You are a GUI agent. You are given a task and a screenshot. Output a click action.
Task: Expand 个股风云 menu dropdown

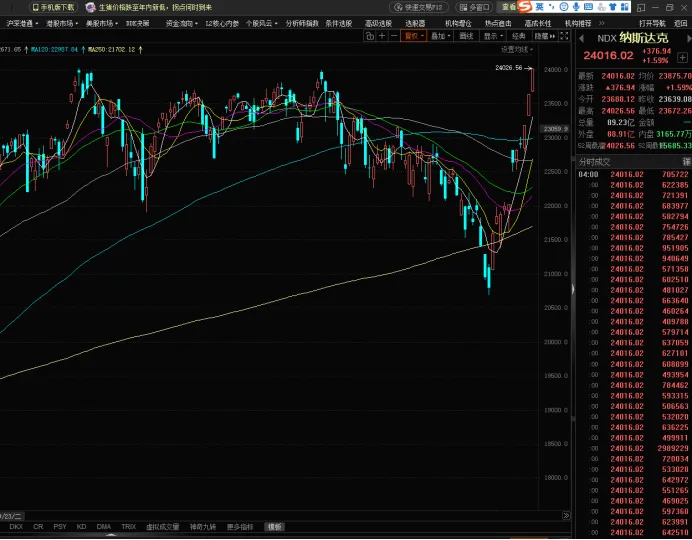[x=262, y=23]
